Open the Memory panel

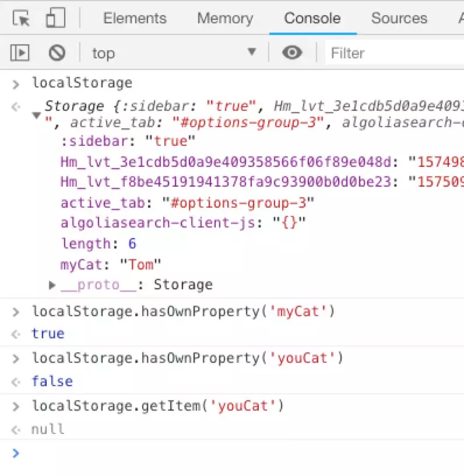pos(225,18)
